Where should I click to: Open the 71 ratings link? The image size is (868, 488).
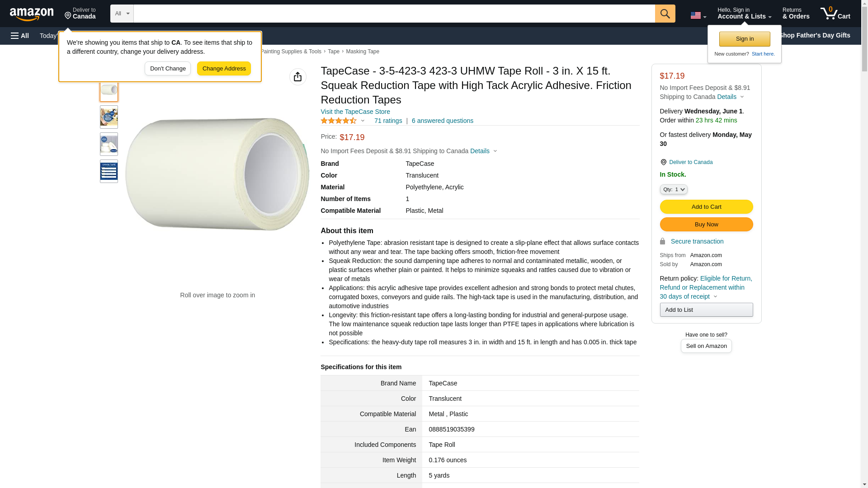click(x=387, y=121)
